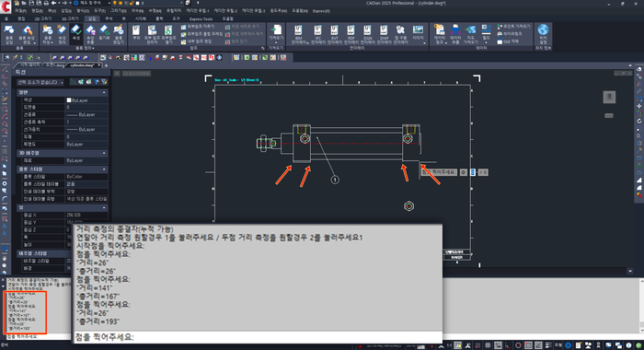644x350 pixels.
Task: Click Xref Clip Frame button
Action: 201,34
